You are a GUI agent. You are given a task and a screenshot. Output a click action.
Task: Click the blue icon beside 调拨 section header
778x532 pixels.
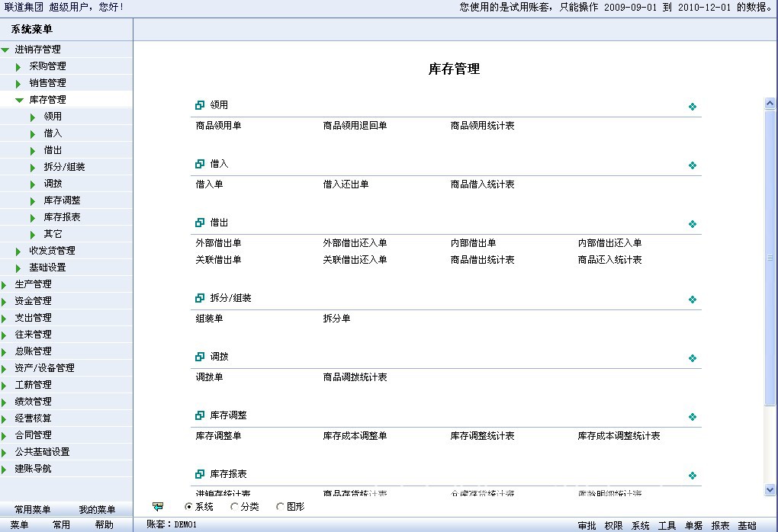click(x=200, y=357)
